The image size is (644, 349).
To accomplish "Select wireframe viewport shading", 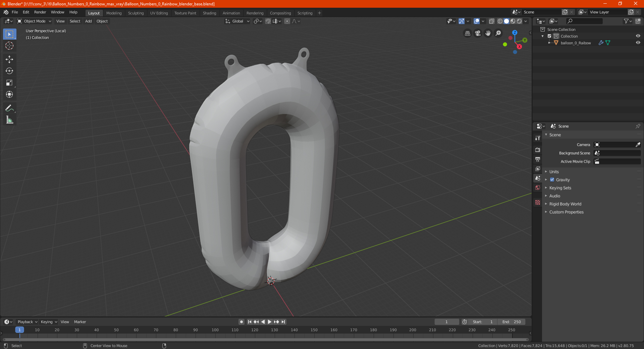I will [500, 21].
